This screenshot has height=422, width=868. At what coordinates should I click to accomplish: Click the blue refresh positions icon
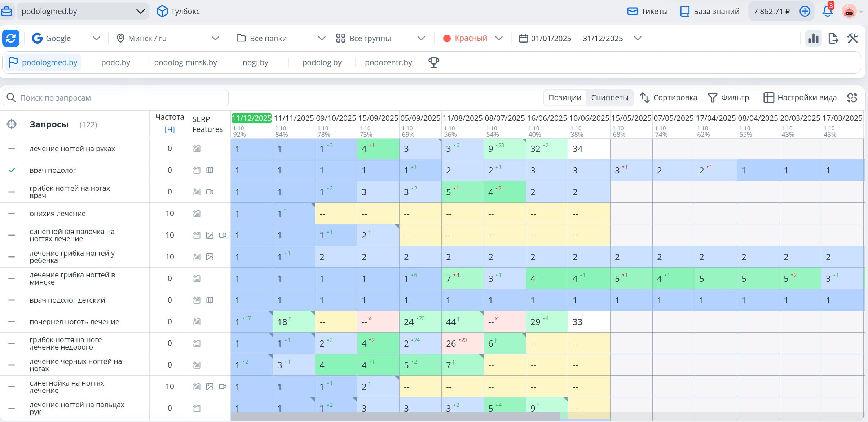pyautogui.click(x=11, y=38)
